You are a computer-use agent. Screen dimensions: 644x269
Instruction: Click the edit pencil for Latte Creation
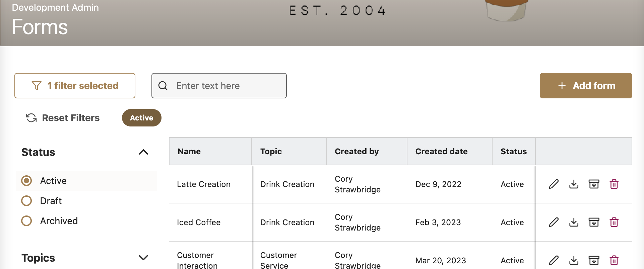tap(554, 184)
